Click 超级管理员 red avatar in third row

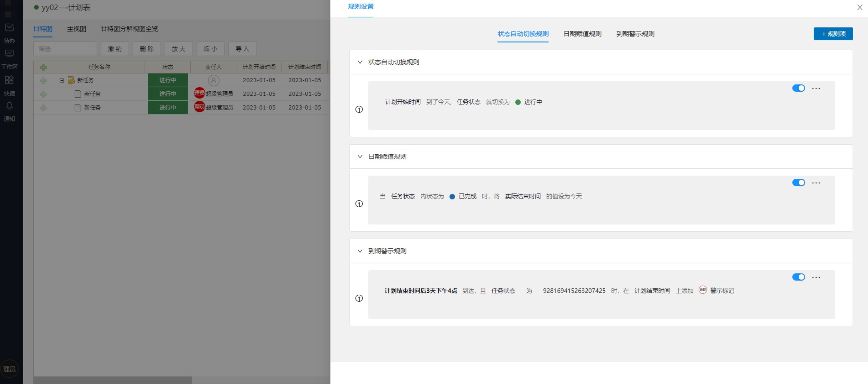[x=199, y=107]
